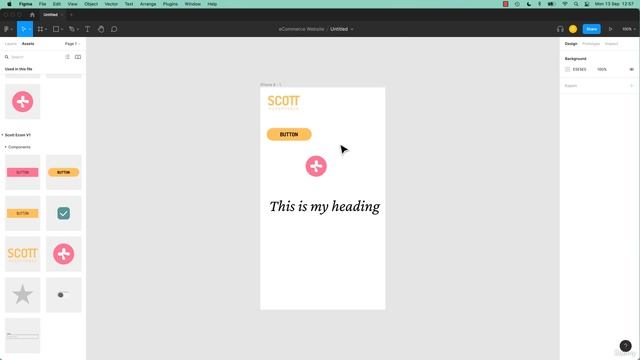Open the team library book icon
The image size is (640, 360).
[x=78, y=57]
